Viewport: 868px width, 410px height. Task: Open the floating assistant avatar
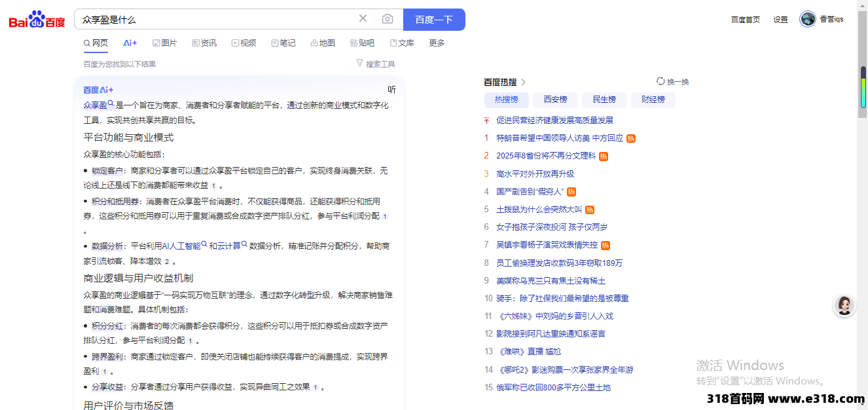tap(844, 305)
